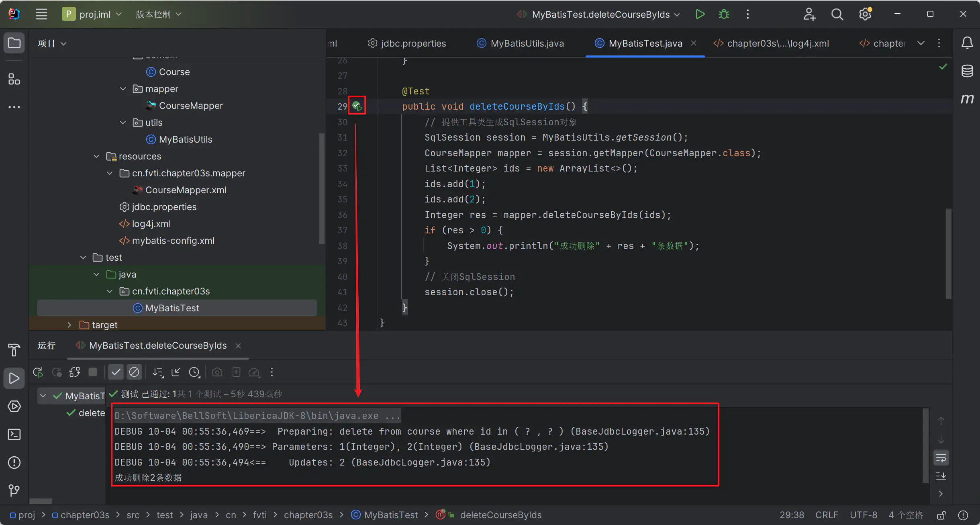Collapse the mapper folder
This screenshot has width=980, height=525.
123,89
